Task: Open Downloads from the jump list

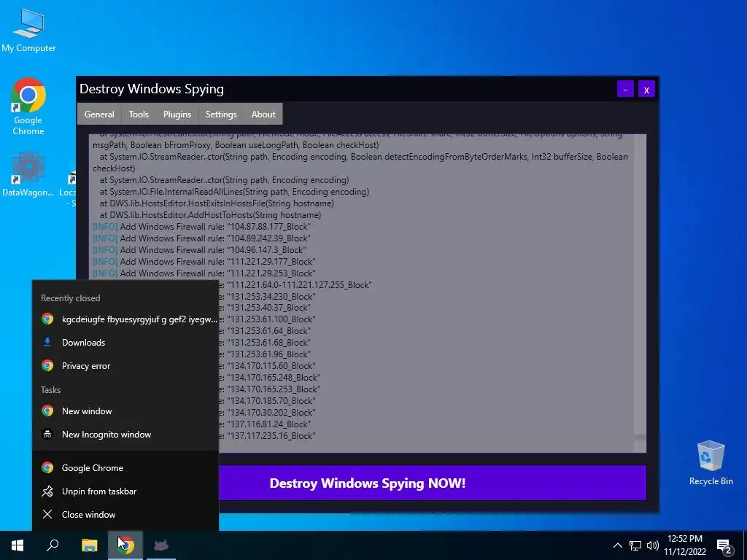Action: click(125, 343)
